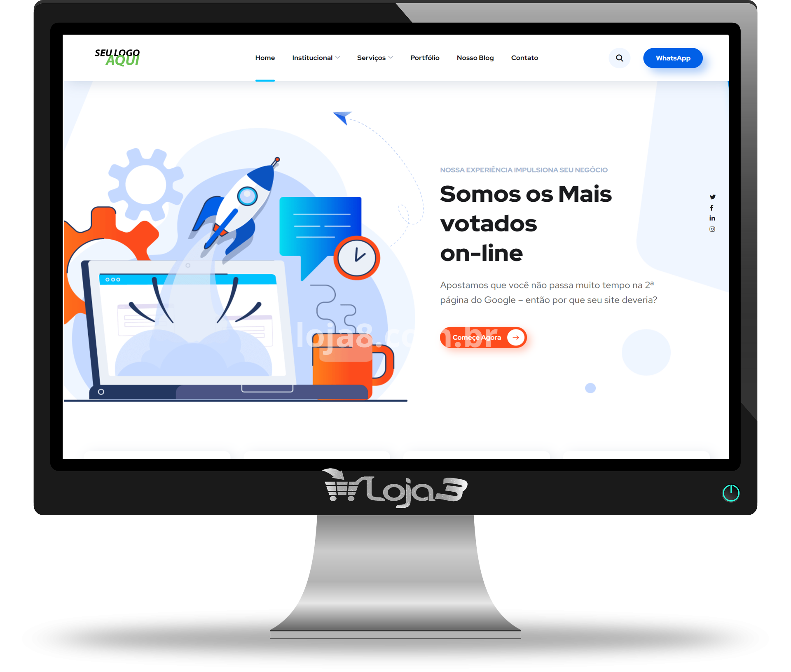Expand the Institucional dropdown menu
This screenshot has width=791, height=672.
point(314,58)
